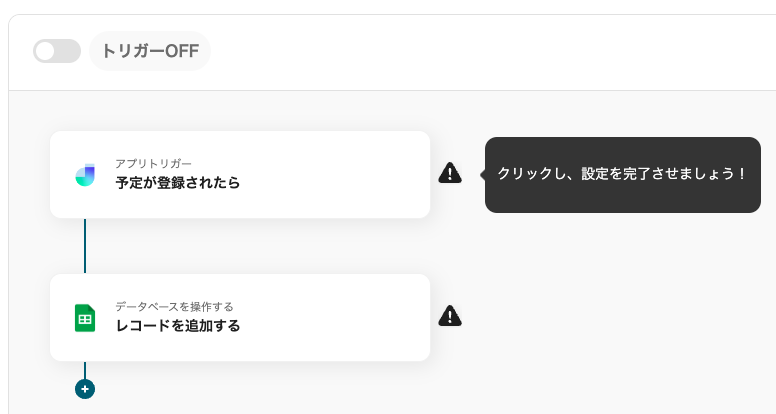Click warning icon beside 予定が登録されたら

(450, 173)
